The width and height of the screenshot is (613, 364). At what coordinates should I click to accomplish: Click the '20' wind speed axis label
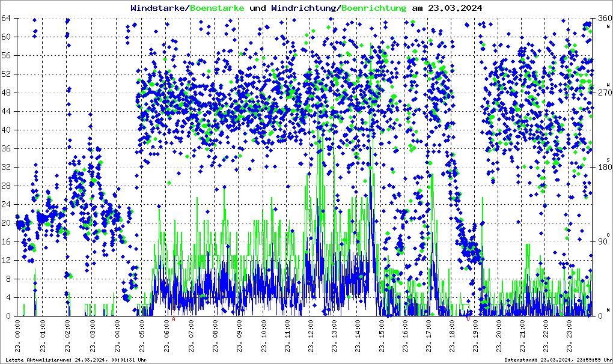click(5, 223)
